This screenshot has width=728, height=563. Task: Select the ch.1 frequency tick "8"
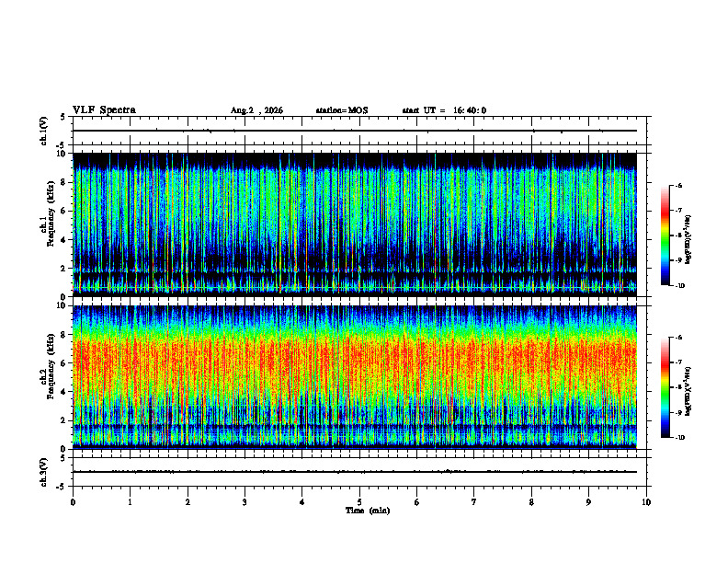pyautogui.click(x=64, y=182)
